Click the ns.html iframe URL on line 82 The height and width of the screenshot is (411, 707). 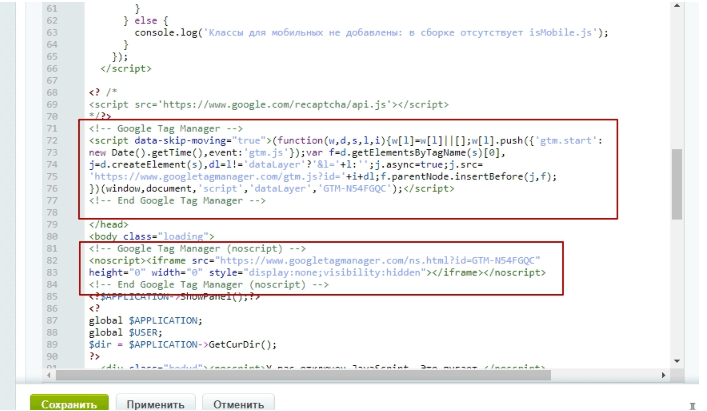(x=378, y=260)
